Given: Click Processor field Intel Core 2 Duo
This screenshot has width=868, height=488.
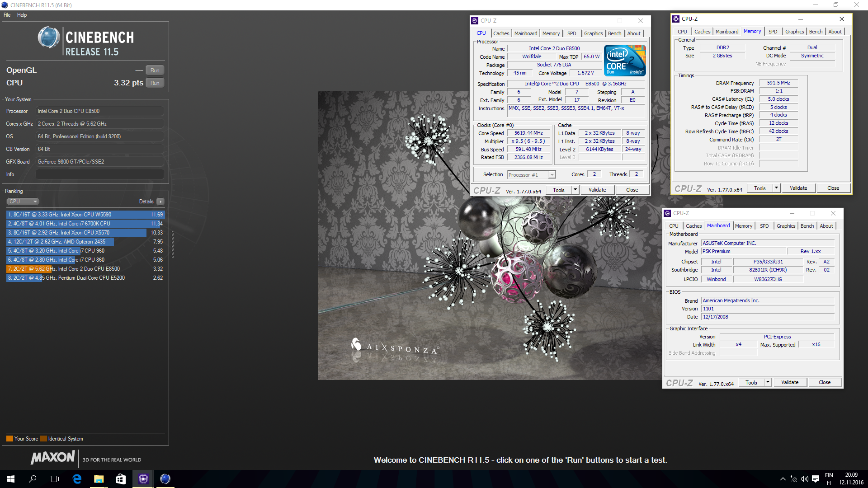Looking at the screenshot, I should pyautogui.click(x=100, y=111).
